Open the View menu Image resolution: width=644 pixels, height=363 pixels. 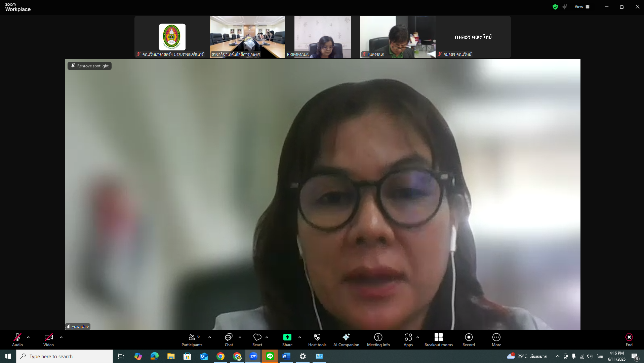click(x=582, y=7)
